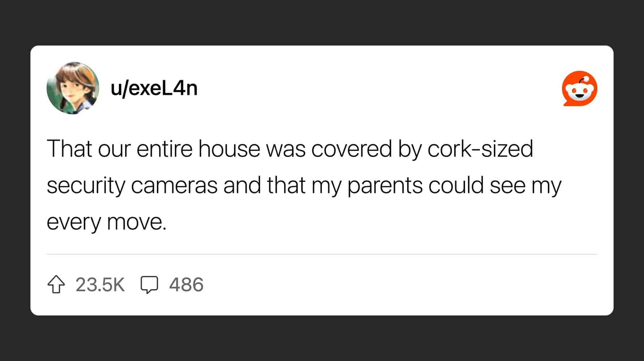Viewport: 644px width, 361px height.
Task: Click the word "entire" in the post
Action: (164, 148)
